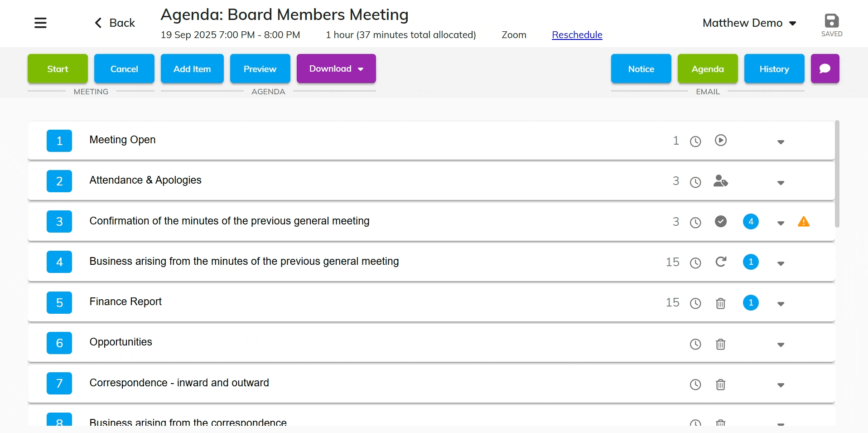Click the play icon on Meeting Open

pyautogui.click(x=720, y=141)
